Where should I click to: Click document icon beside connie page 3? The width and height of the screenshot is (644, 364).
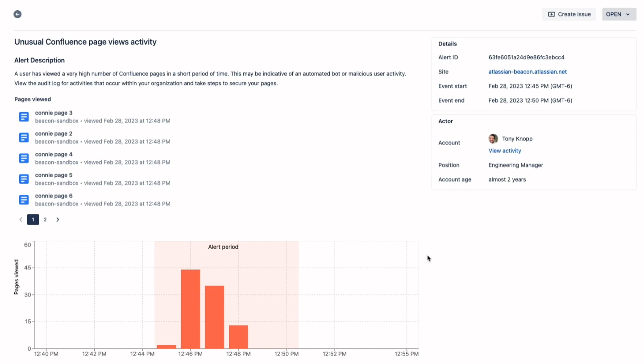pos(24,117)
